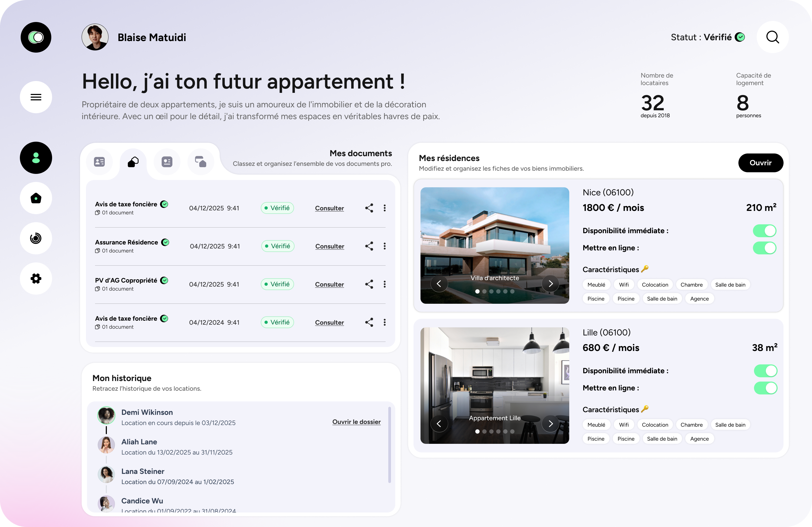Open the hamburger menu button
This screenshot has width=812, height=527.
coord(36,97)
